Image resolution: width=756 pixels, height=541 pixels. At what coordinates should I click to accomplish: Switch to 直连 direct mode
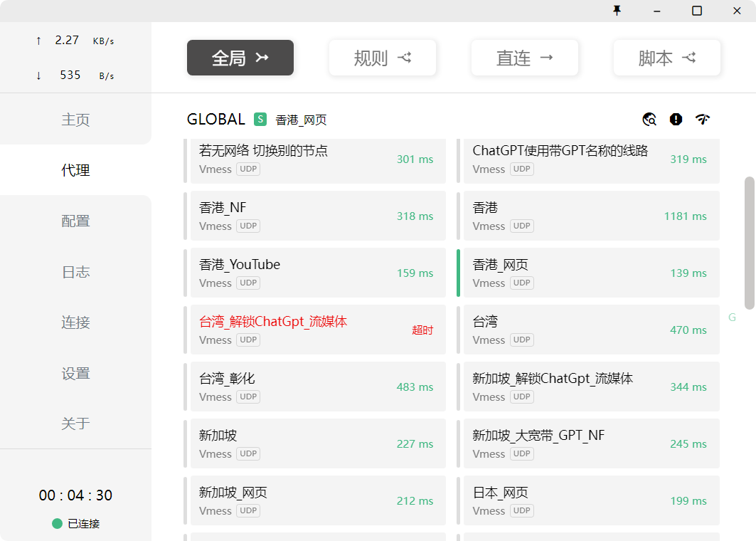click(525, 58)
